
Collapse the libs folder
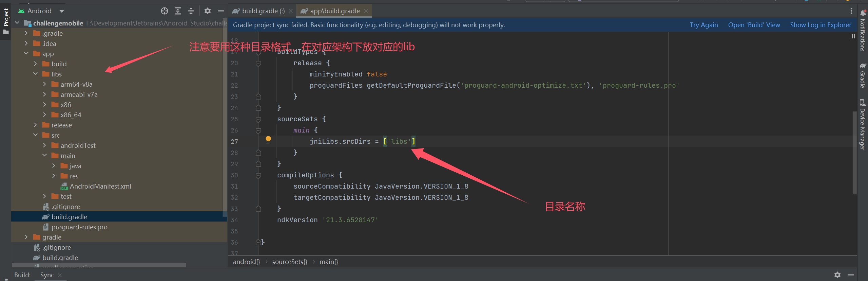point(35,74)
